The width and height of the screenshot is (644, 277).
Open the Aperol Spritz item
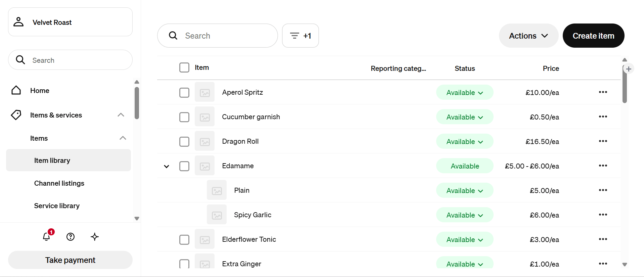point(242,92)
